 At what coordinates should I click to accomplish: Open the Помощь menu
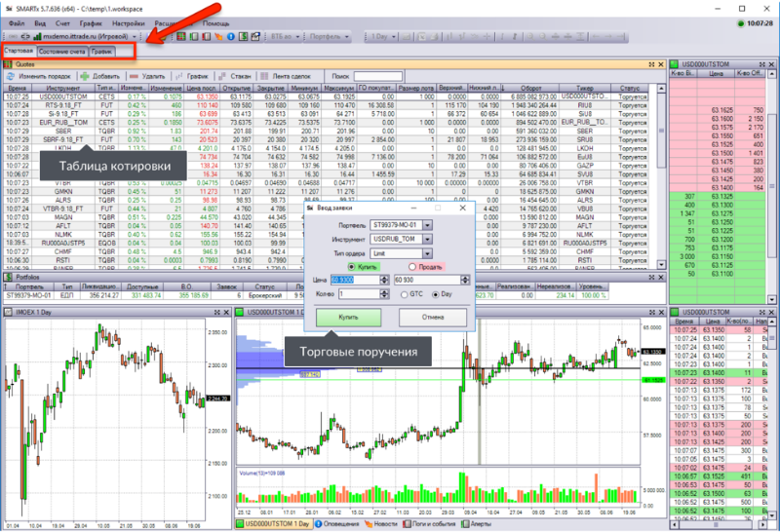click(215, 23)
